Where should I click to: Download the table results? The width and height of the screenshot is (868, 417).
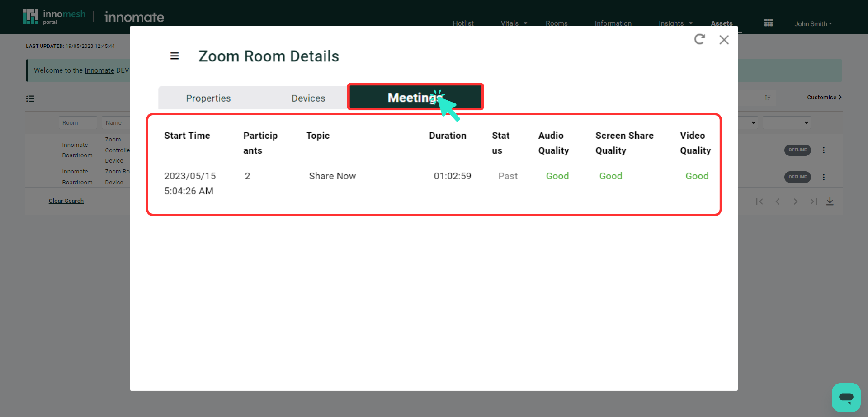830,201
